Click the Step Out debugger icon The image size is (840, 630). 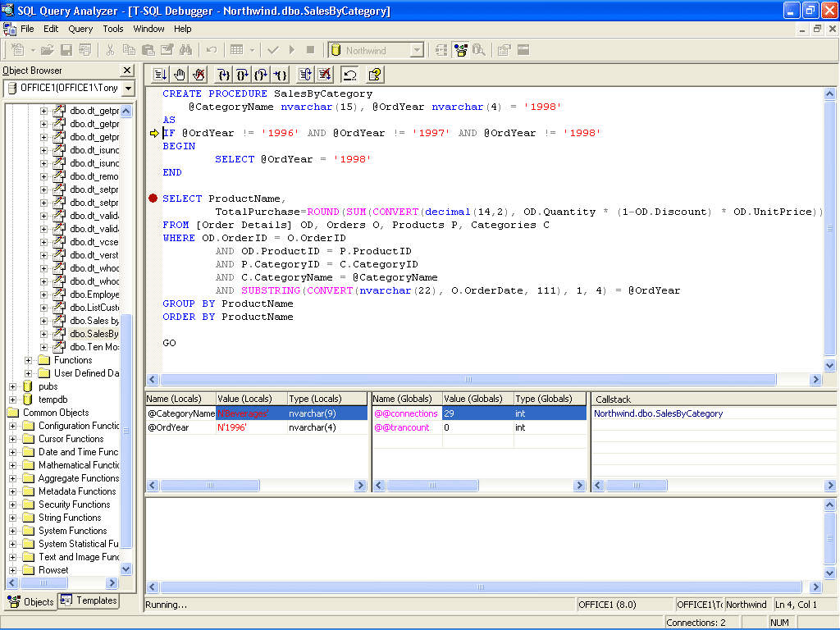(x=262, y=75)
